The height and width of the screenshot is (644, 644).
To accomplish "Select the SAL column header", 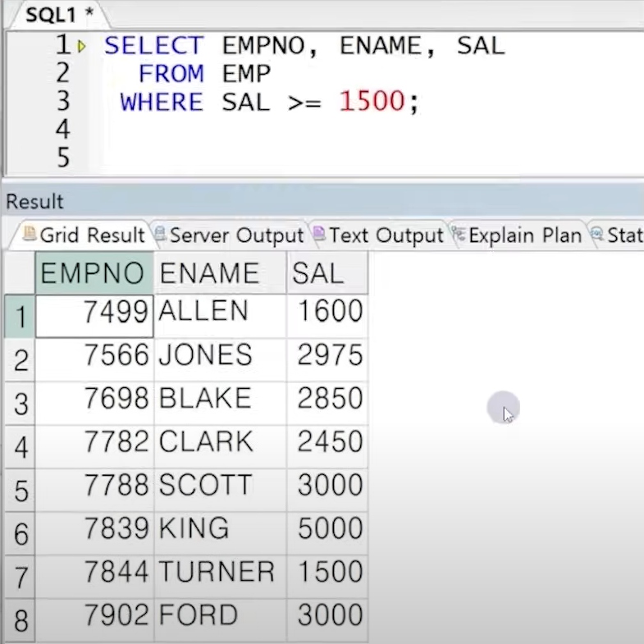I will tap(327, 273).
